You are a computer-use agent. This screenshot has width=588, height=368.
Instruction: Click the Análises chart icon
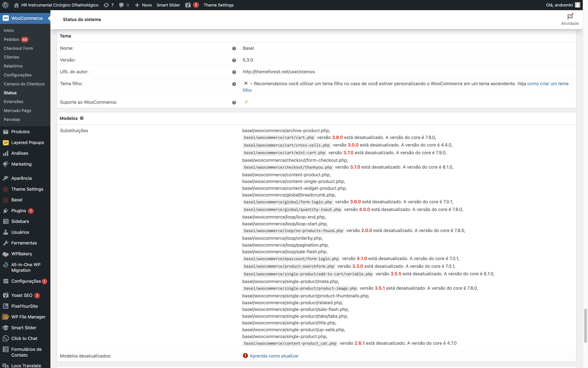6,153
